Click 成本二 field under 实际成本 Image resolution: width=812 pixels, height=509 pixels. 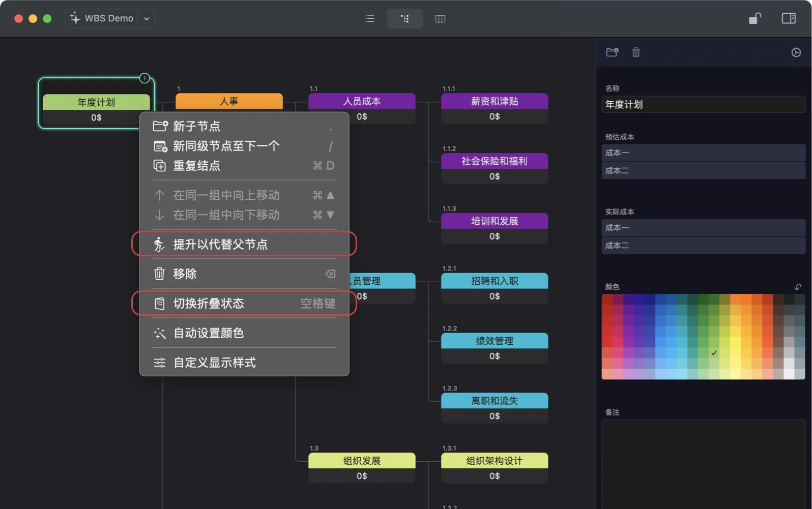pos(703,245)
